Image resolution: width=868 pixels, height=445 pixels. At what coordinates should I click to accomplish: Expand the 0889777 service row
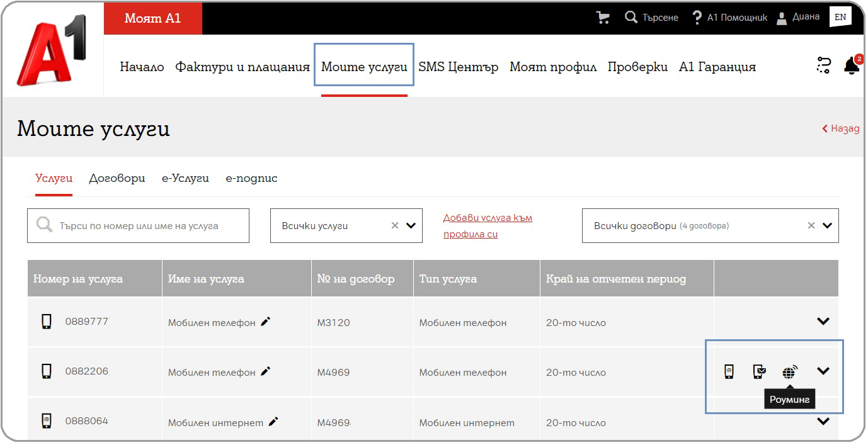pos(823,321)
